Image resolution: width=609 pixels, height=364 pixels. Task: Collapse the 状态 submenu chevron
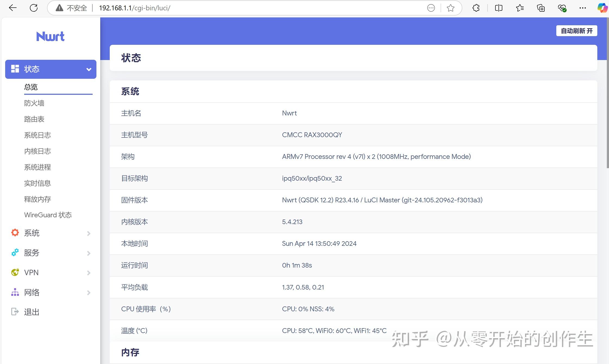[89, 69]
